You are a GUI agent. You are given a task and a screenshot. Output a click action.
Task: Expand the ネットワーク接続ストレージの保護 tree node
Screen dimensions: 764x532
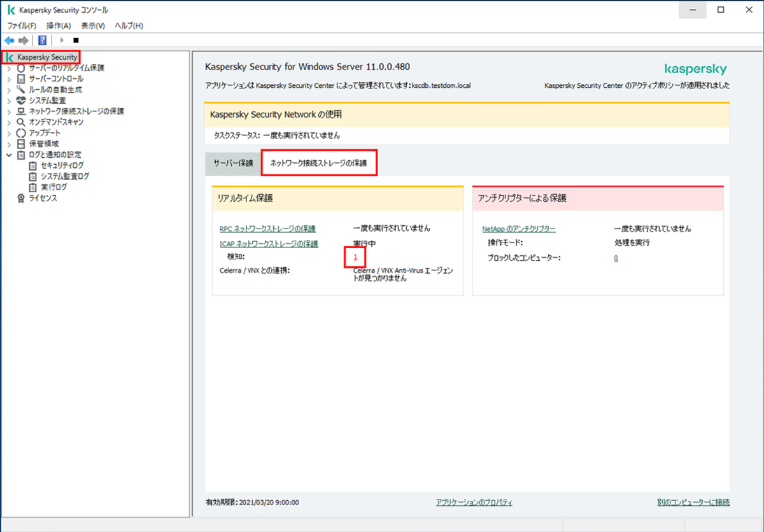(9, 111)
